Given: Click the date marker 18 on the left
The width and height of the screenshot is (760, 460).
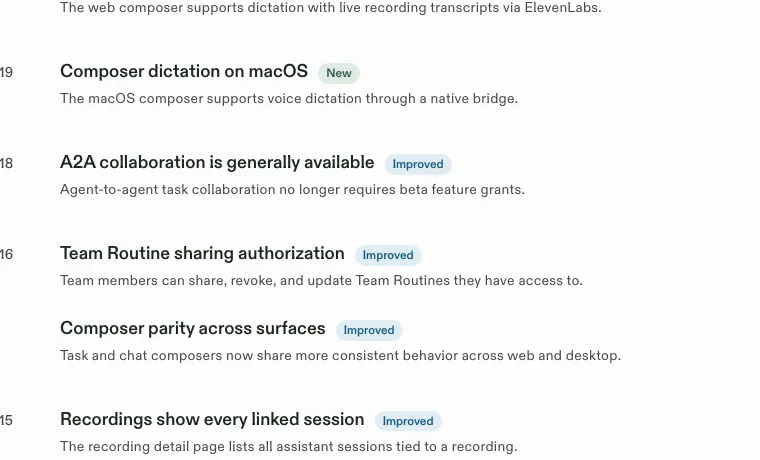Looking at the screenshot, I should (x=6, y=163).
